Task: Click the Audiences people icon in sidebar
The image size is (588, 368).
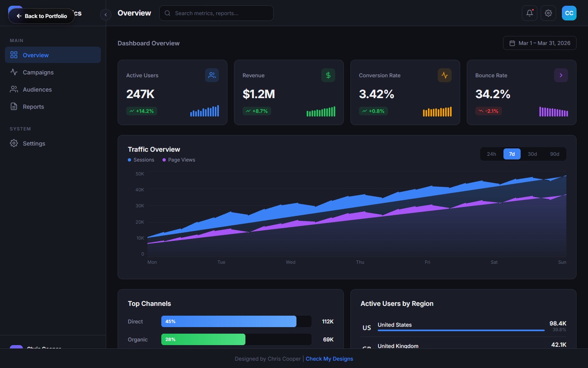Action: coord(14,89)
